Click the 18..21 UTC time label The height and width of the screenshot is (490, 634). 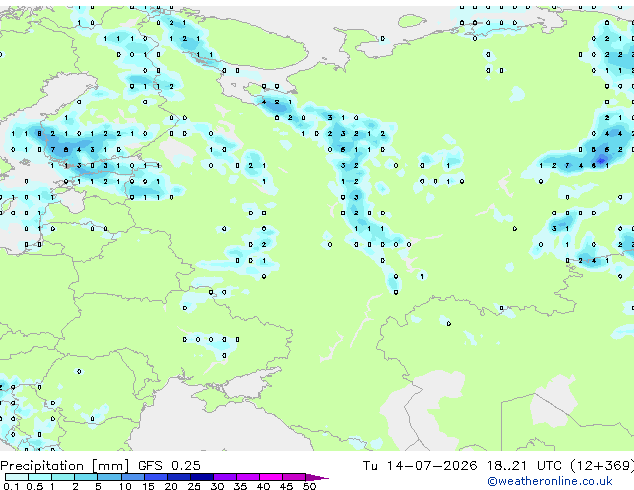(524, 466)
